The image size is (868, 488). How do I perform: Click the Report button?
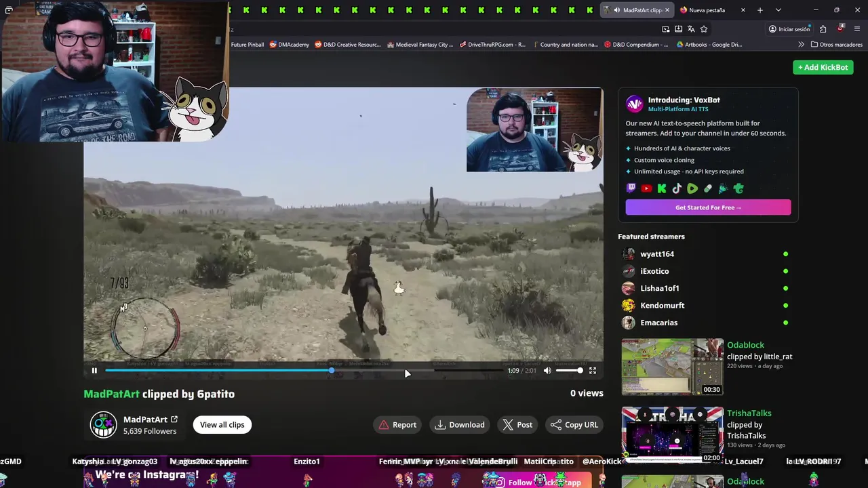pyautogui.click(x=397, y=425)
